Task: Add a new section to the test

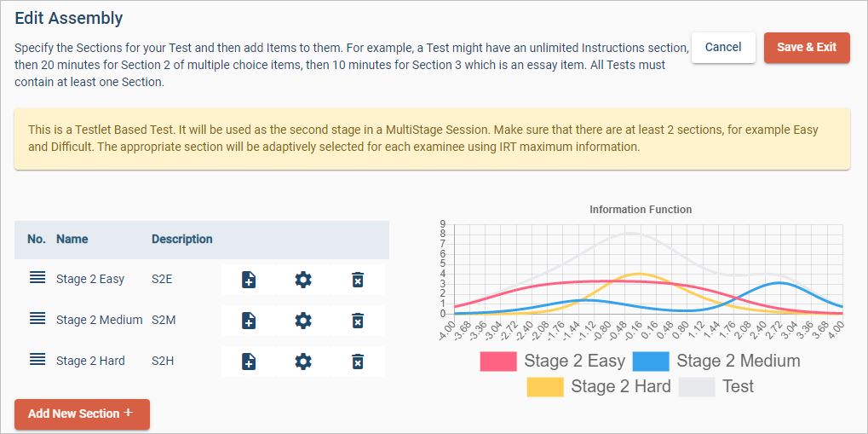Action: [82, 414]
